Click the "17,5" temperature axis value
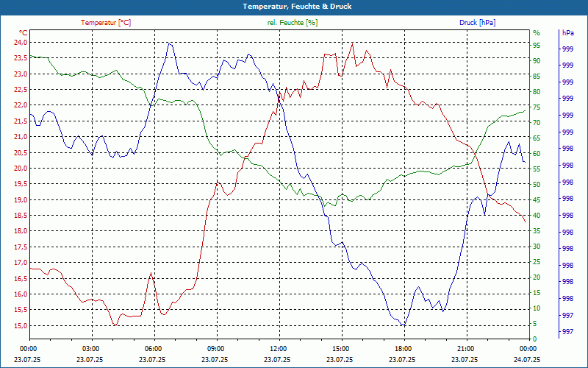This screenshot has width=588, height=368. [x=21, y=247]
